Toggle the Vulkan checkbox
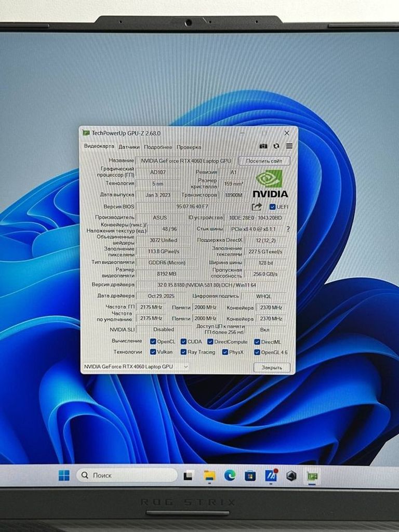Image resolution: width=399 pixels, height=532 pixels. [x=153, y=352]
